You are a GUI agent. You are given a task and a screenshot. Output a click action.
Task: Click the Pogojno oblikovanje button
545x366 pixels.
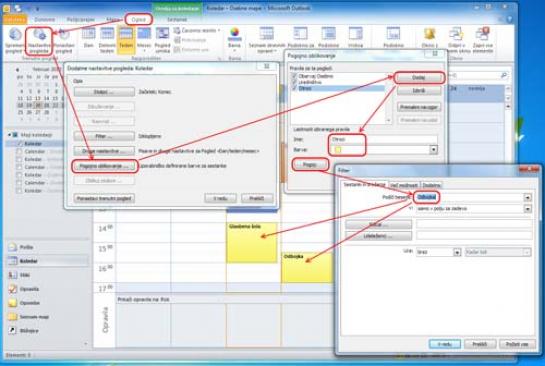point(104,166)
